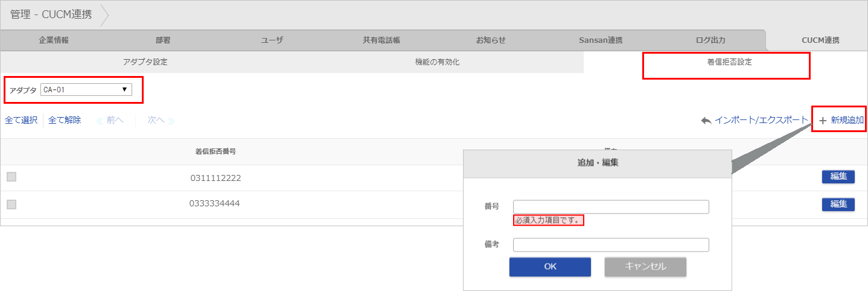Edit the 0333334444 entry with 編集
Image resolution: width=868 pixels, height=298 pixels.
[838, 204]
